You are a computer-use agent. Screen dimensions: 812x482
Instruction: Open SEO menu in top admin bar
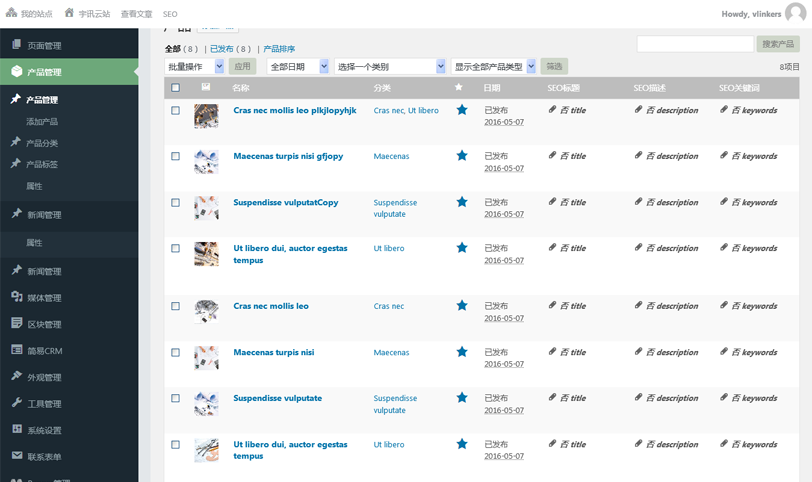pos(170,14)
